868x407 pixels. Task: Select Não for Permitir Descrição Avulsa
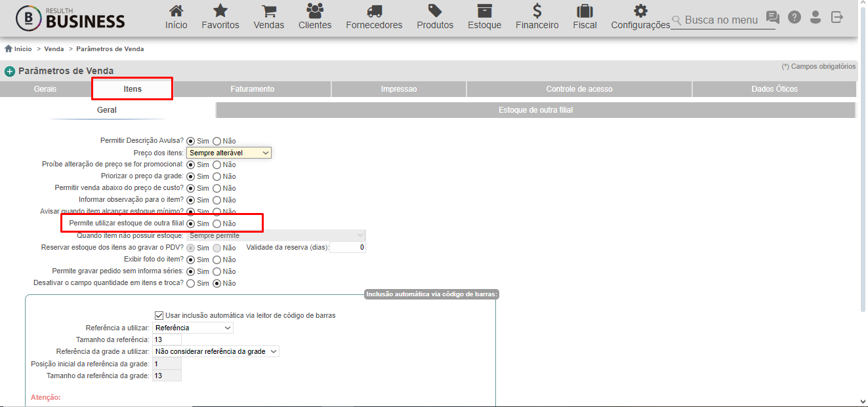pyautogui.click(x=217, y=141)
